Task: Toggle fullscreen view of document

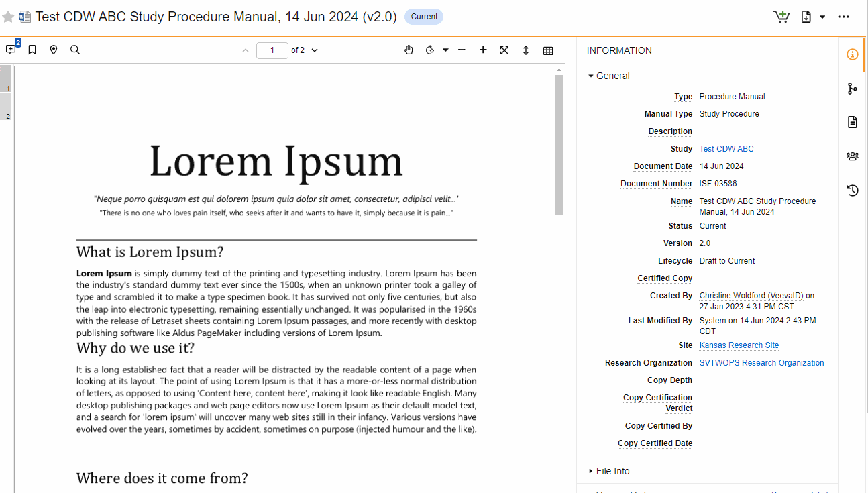Action: tap(504, 50)
